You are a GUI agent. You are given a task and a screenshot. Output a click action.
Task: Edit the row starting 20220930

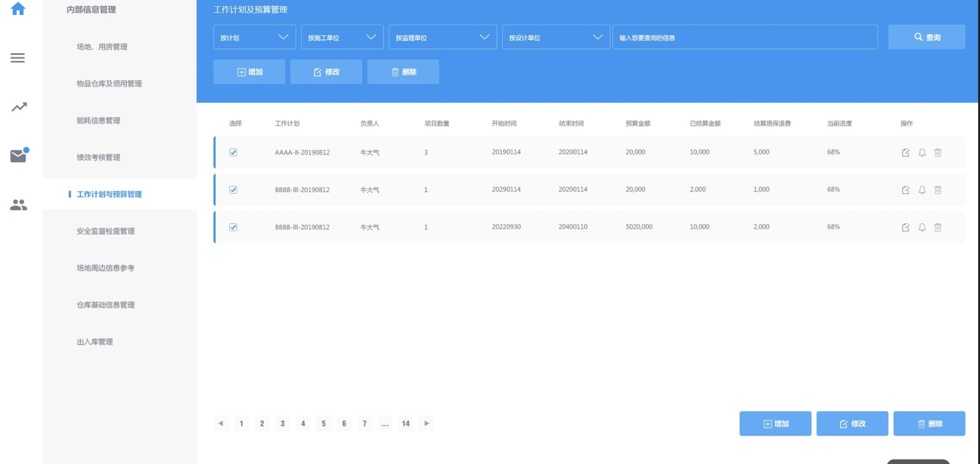(x=906, y=227)
